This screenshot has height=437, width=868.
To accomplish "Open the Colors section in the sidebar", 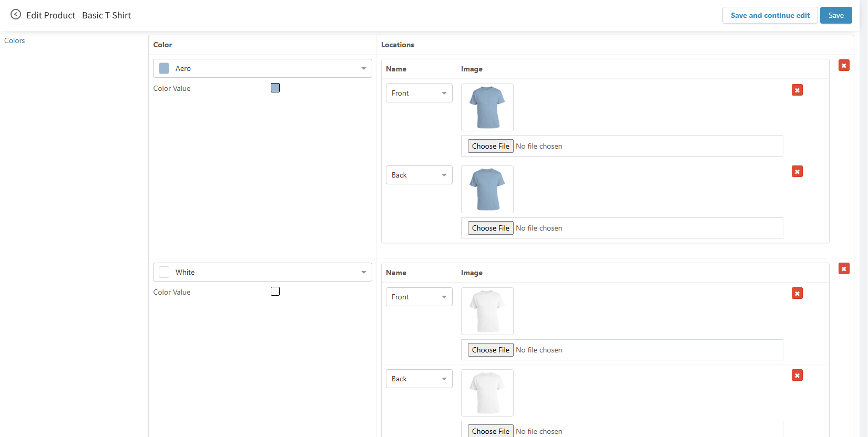I will pyautogui.click(x=15, y=40).
